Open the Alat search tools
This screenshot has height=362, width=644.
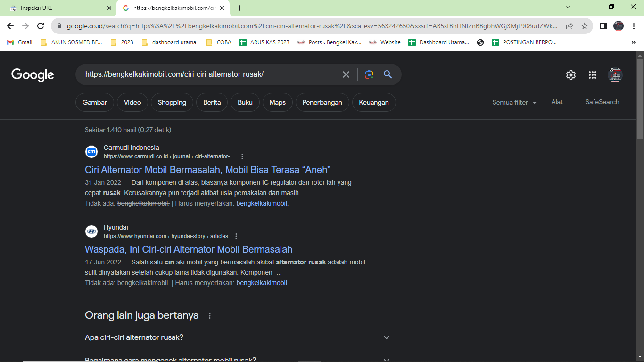[557, 102]
